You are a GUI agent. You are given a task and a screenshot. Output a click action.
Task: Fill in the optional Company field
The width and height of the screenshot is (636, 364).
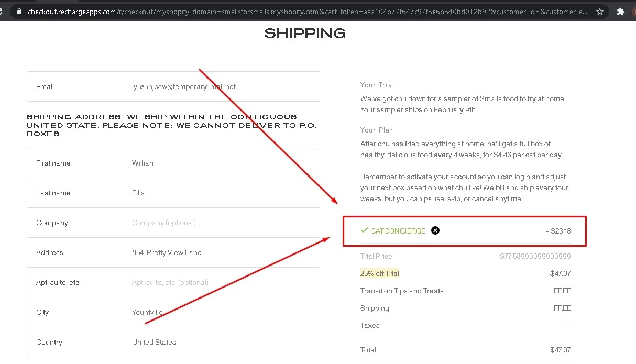tap(173, 223)
